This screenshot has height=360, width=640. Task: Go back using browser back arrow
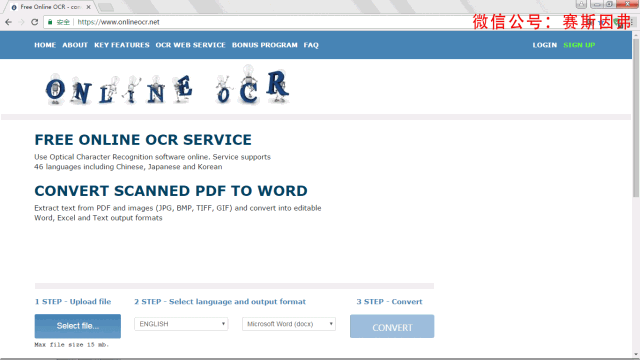[8, 22]
